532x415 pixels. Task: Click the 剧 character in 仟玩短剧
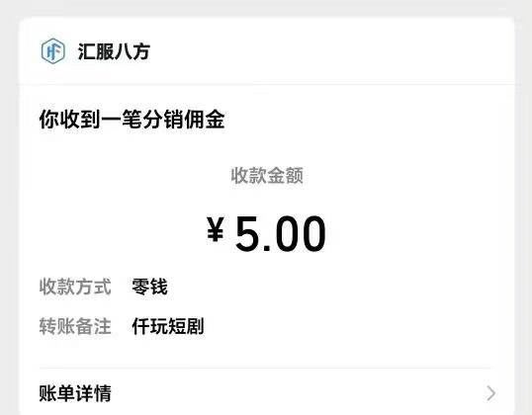195,326
